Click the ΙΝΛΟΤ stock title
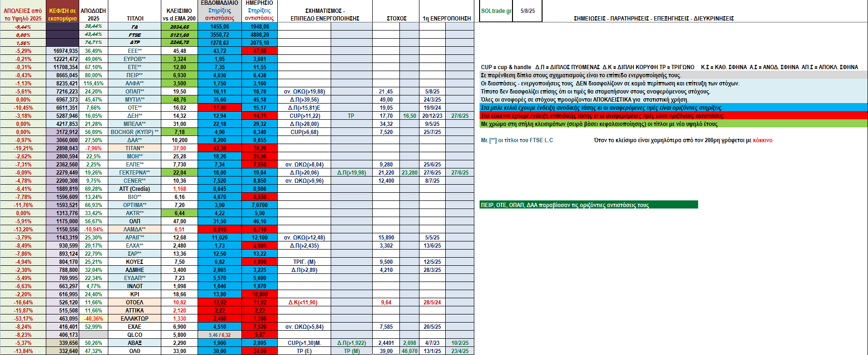 [x=135, y=286]
